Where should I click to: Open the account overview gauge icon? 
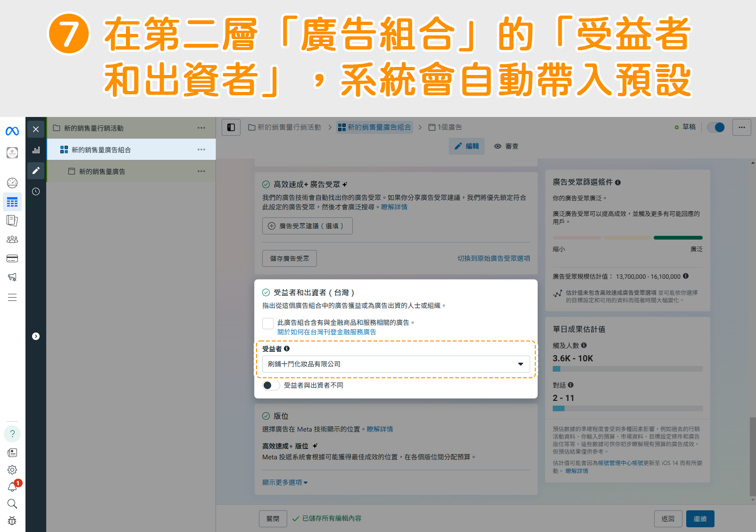pos(12,183)
